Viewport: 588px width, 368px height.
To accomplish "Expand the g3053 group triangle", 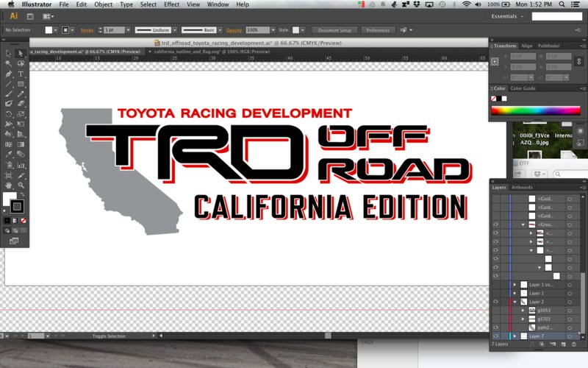I will point(523,311).
